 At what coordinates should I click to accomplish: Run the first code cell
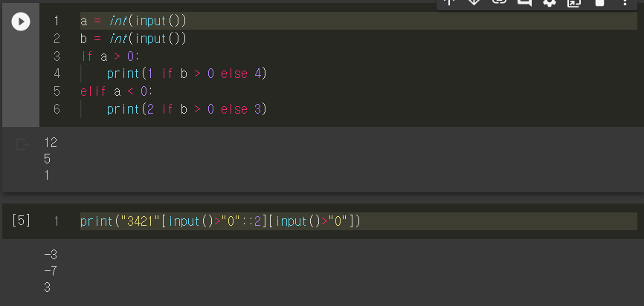[21, 22]
